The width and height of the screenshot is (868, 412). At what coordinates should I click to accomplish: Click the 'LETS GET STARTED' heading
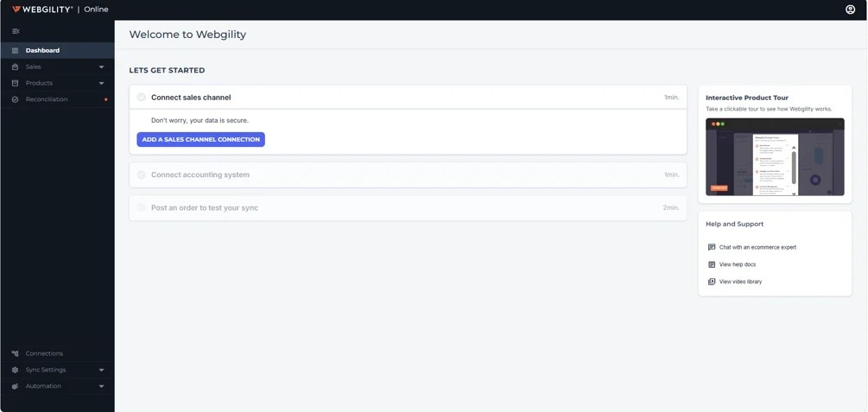(168, 70)
